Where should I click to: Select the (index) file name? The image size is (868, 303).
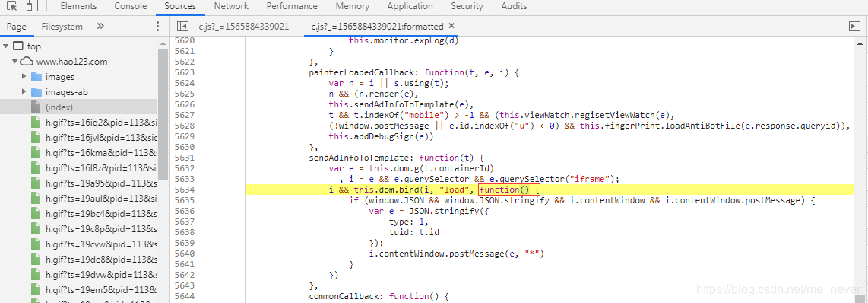coord(59,107)
